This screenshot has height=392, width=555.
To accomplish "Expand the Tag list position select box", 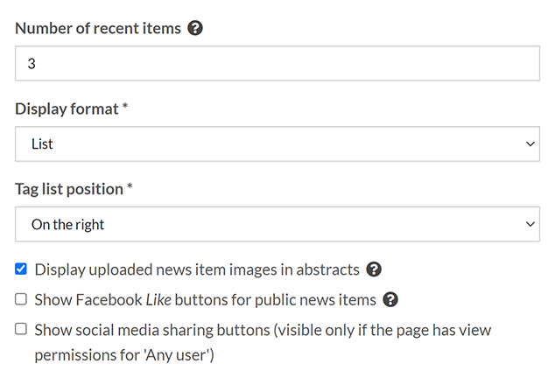I will [277, 224].
